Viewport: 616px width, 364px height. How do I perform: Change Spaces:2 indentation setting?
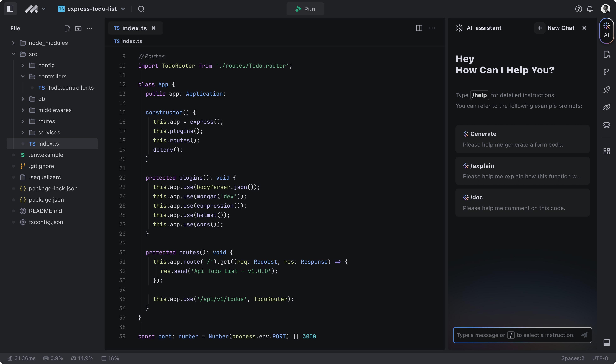(573, 358)
